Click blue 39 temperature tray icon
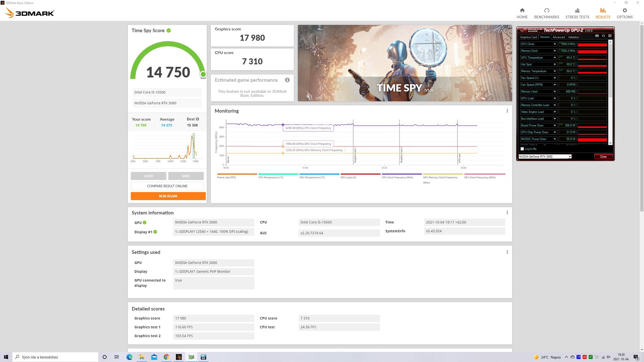Screen dimensions: 644x362 (x=578, y=357)
